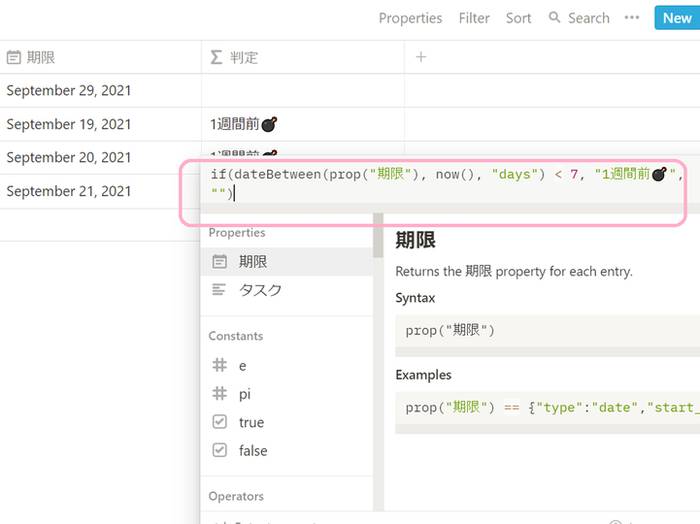Click the Properties section label in formula panel
The height and width of the screenshot is (524, 700).
[237, 233]
